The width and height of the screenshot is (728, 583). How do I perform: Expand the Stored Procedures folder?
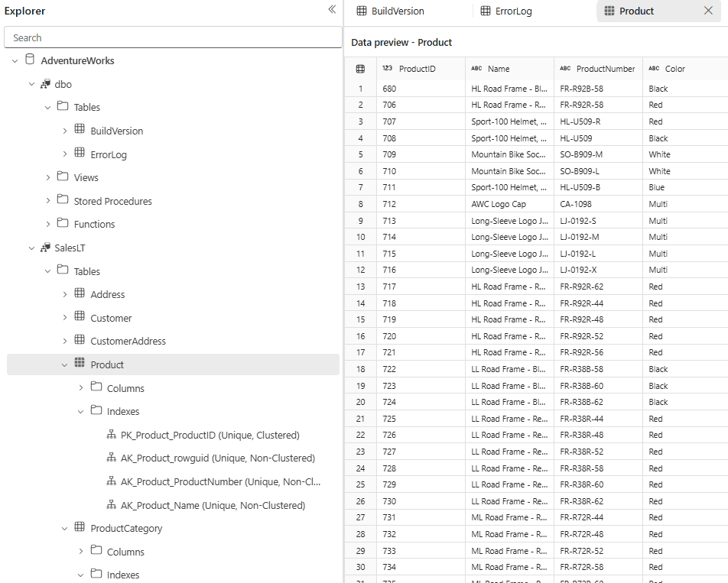pyautogui.click(x=48, y=201)
